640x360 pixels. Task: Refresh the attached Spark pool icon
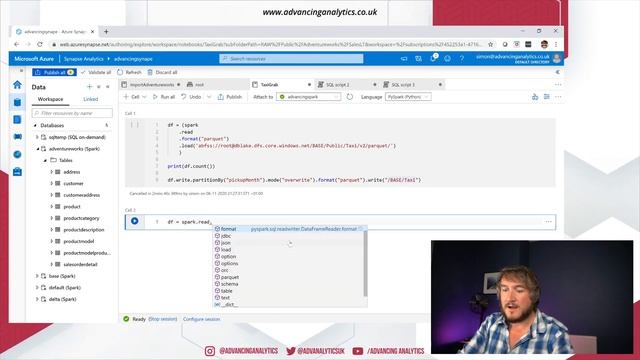pyautogui.click(x=350, y=97)
